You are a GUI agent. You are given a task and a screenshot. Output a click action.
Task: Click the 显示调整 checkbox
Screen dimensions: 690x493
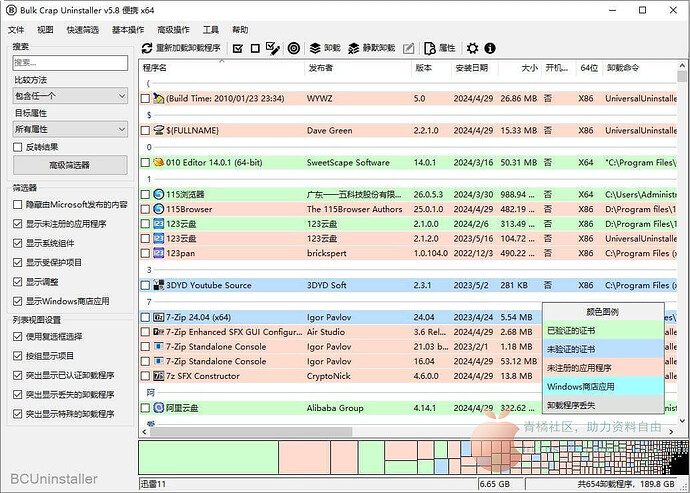18,282
